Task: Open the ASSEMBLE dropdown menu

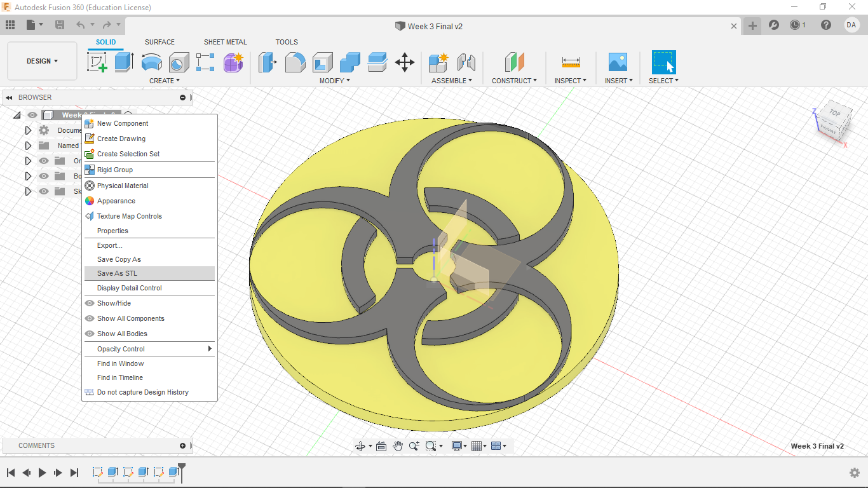Action: click(x=452, y=81)
